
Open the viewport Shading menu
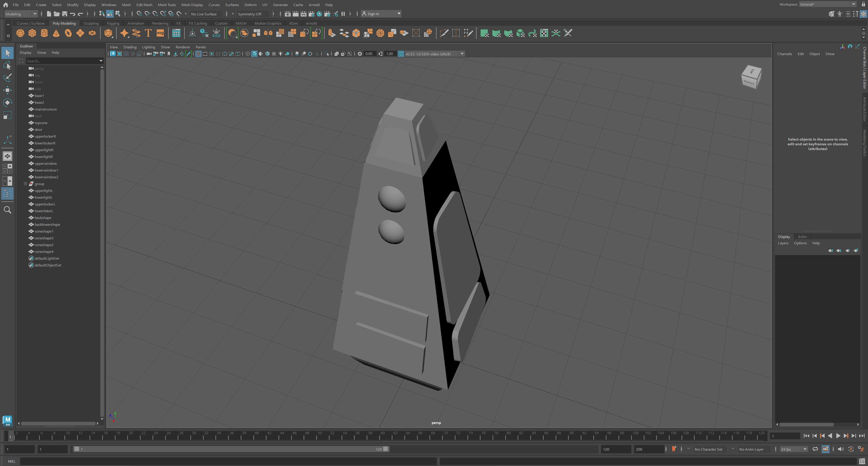(x=130, y=47)
